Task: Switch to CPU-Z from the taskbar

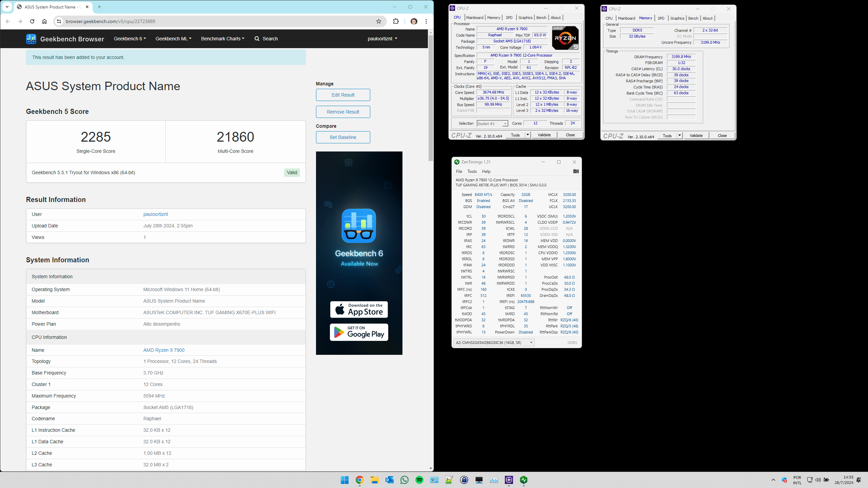Action: click(x=509, y=480)
